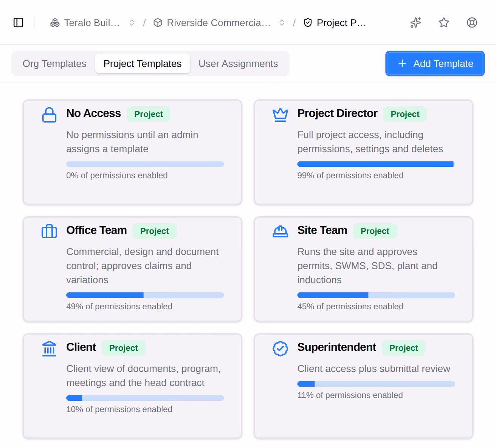Image resolution: width=496 pixels, height=448 pixels.
Task: Click the Project Director 99% progress bar
Action: [x=376, y=164]
